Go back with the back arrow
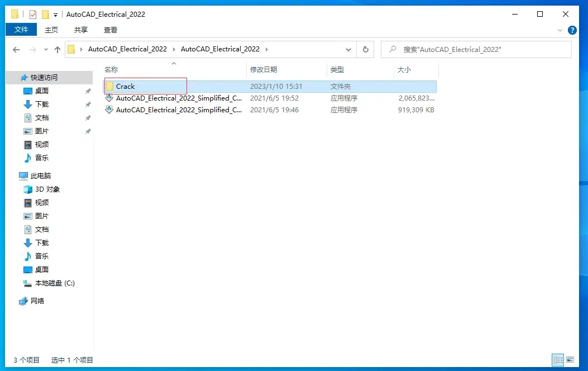Screen dimensions: 588x371 (16, 50)
